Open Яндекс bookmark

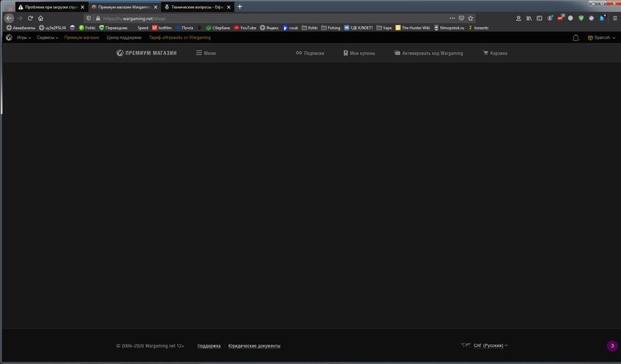(269, 28)
